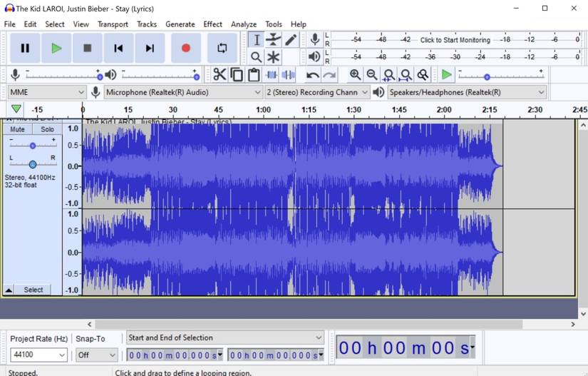Click the Copy icon
The height and width of the screenshot is (376, 588).
point(237,75)
